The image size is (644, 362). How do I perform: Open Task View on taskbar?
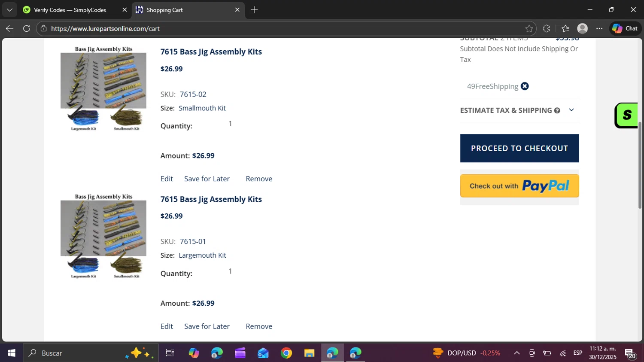click(x=170, y=353)
